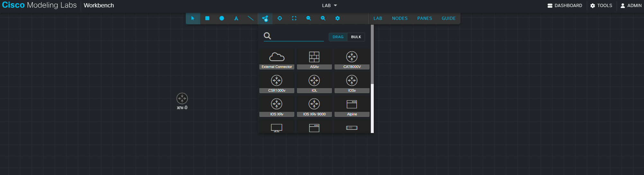Select the line drawing tool
Screen dimensions: 644x175
(251, 18)
